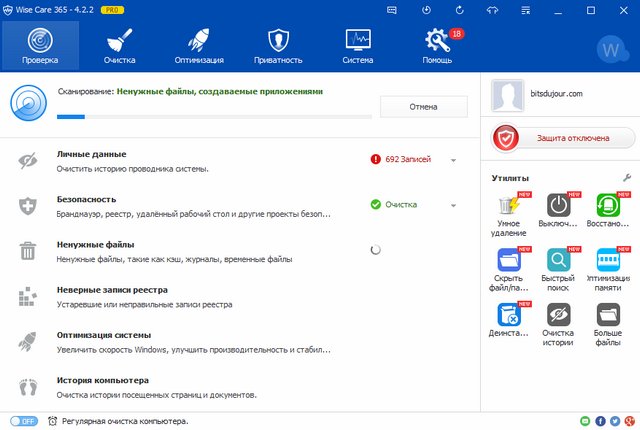Switch to the Очистка tab
Viewport: 640px width, 430px height.
[x=119, y=45]
